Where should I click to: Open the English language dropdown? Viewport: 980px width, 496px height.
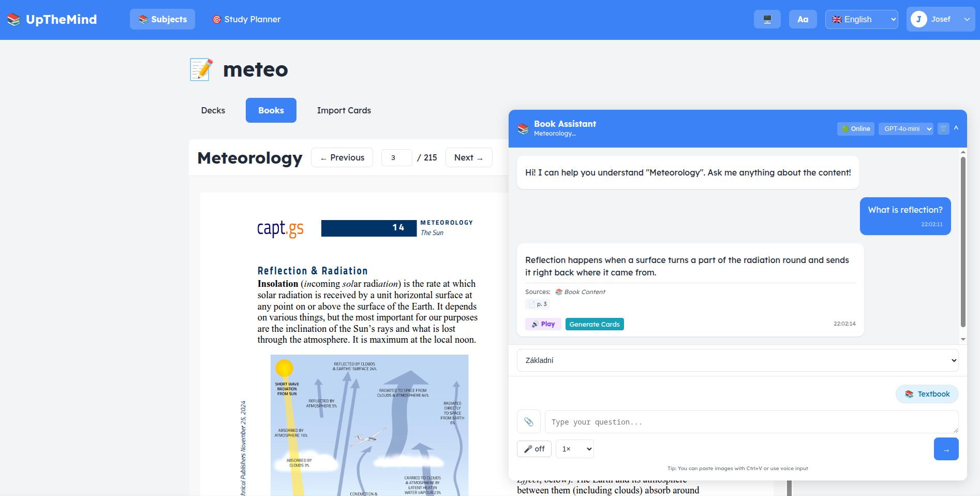point(861,19)
